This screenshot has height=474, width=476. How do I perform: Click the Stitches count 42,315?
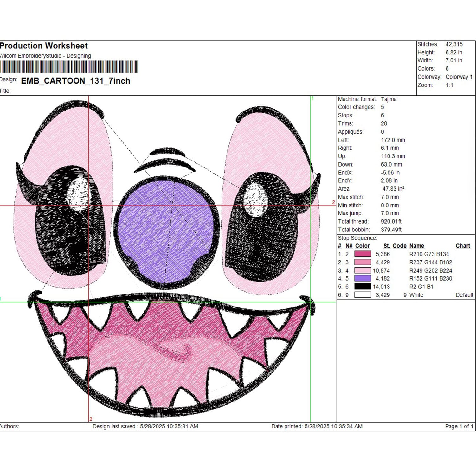pos(454,44)
